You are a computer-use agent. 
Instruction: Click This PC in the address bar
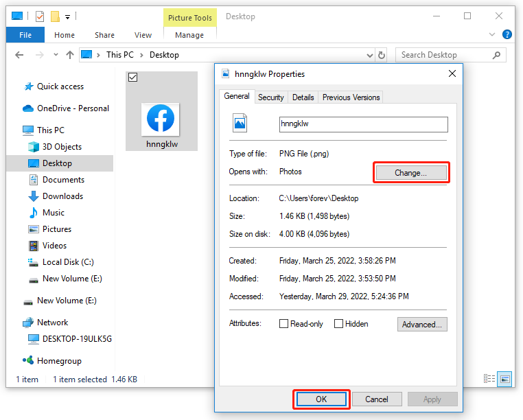coord(119,55)
